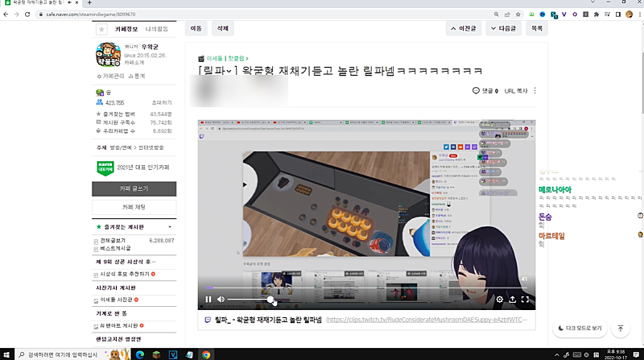Click the blue round extension icon
The width and height of the screenshot is (644, 360).
[x=542, y=14]
